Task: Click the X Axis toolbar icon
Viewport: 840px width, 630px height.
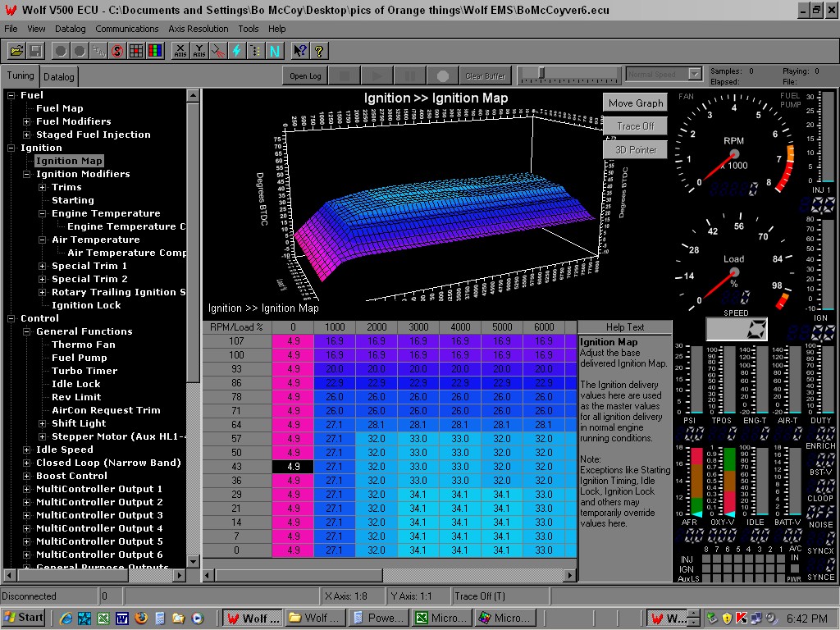Action: click(x=180, y=51)
